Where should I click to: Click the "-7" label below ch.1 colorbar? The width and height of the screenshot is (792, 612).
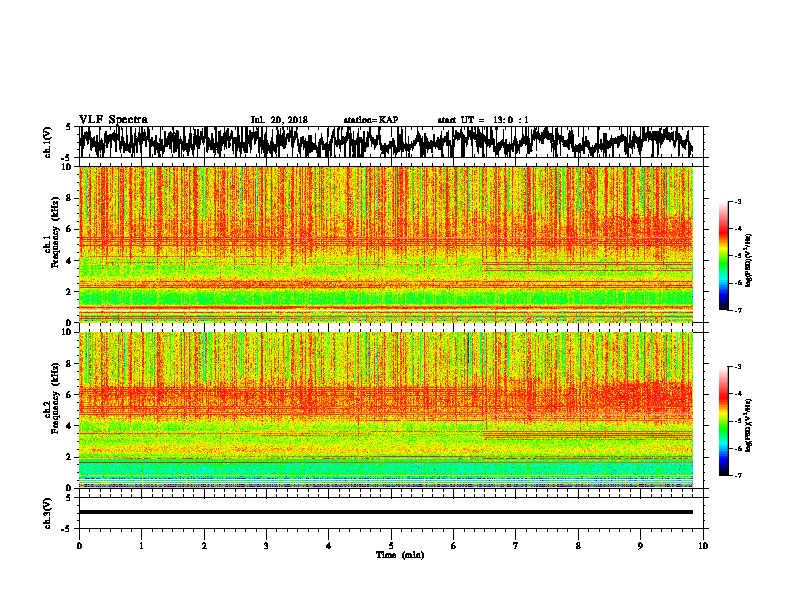click(x=738, y=310)
